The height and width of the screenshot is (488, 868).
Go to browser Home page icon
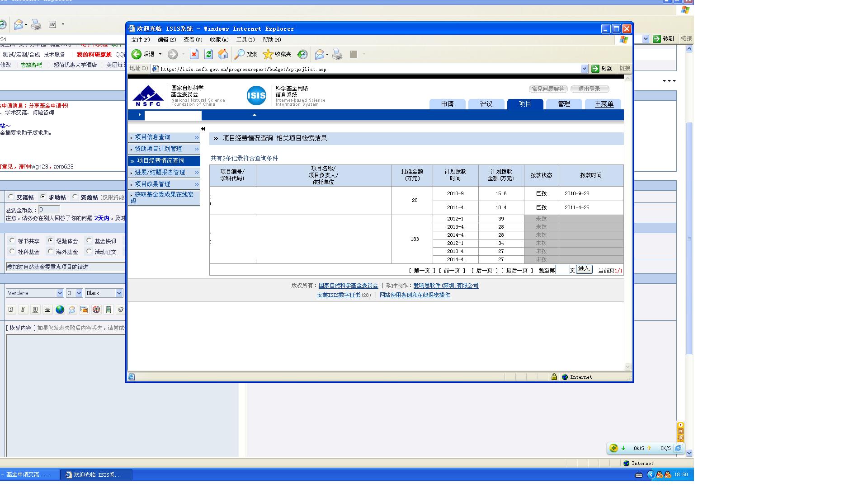click(x=223, y=55)
